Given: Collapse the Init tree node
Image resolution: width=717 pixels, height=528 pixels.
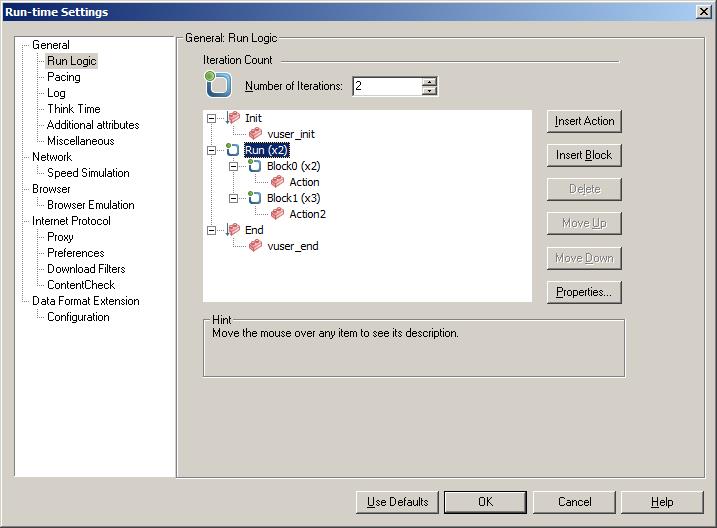Looking at the screenshot, I should coord(211,118).
